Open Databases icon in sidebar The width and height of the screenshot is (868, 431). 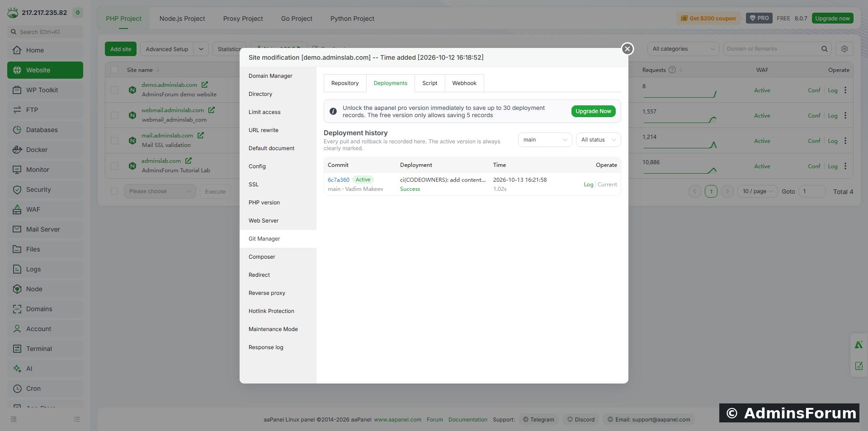coord(17,130)
